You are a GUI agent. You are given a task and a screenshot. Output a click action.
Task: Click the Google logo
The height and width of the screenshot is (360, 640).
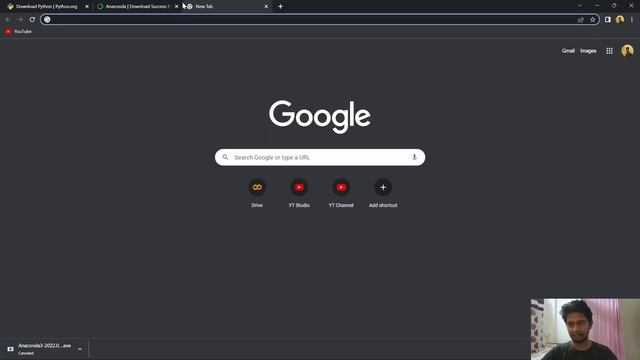pos(320,117)
